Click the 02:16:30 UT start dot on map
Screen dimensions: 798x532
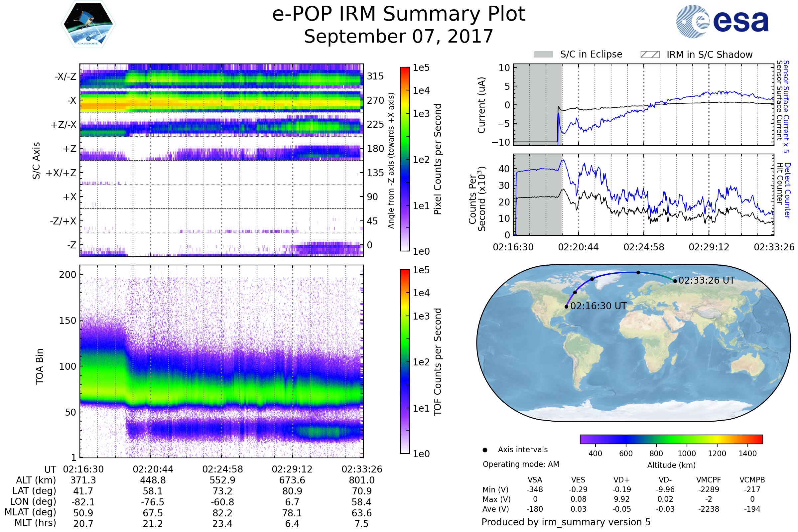pyautogui.click(x=566, y=307)
